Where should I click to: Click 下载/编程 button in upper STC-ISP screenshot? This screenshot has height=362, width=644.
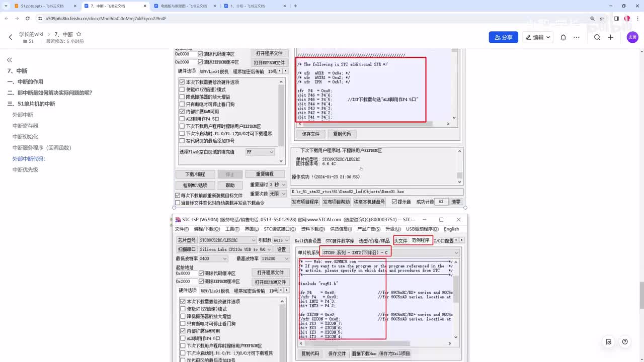tap(195, 174)
